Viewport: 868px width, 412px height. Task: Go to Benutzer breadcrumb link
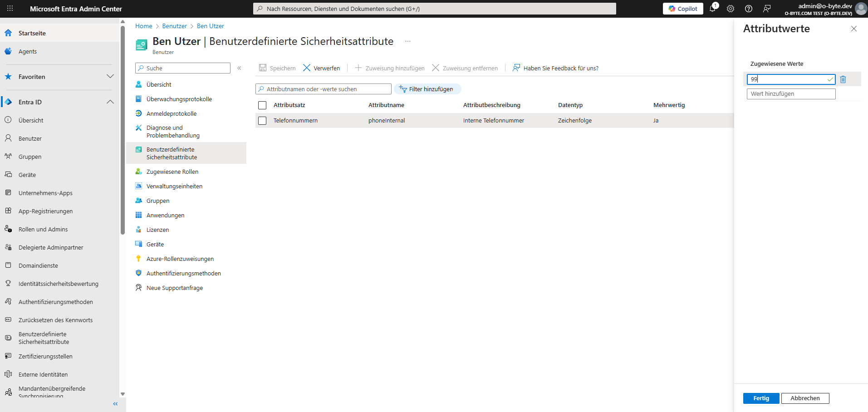(174, 26)
